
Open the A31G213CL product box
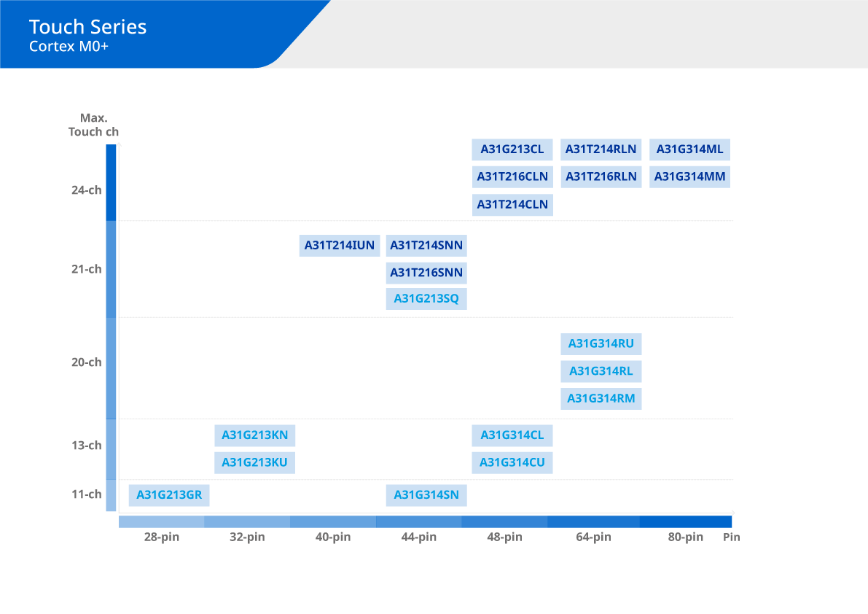tap(512, 149)
